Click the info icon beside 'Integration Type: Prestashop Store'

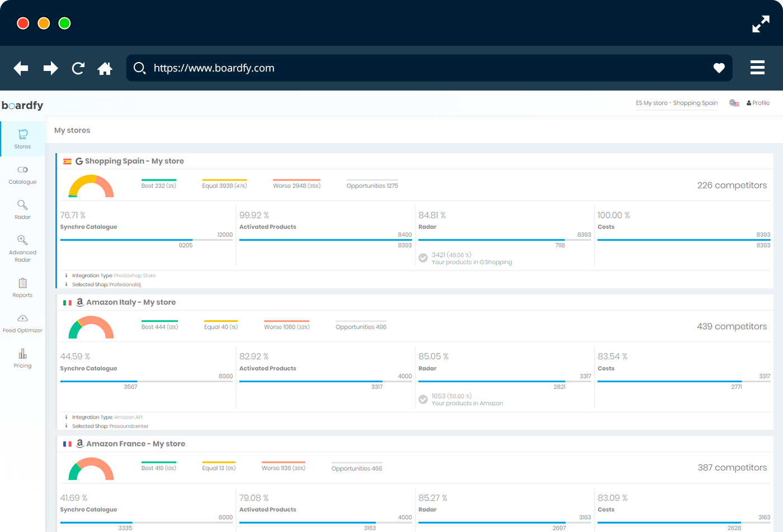pyautogui.click(x=66, y=275)
